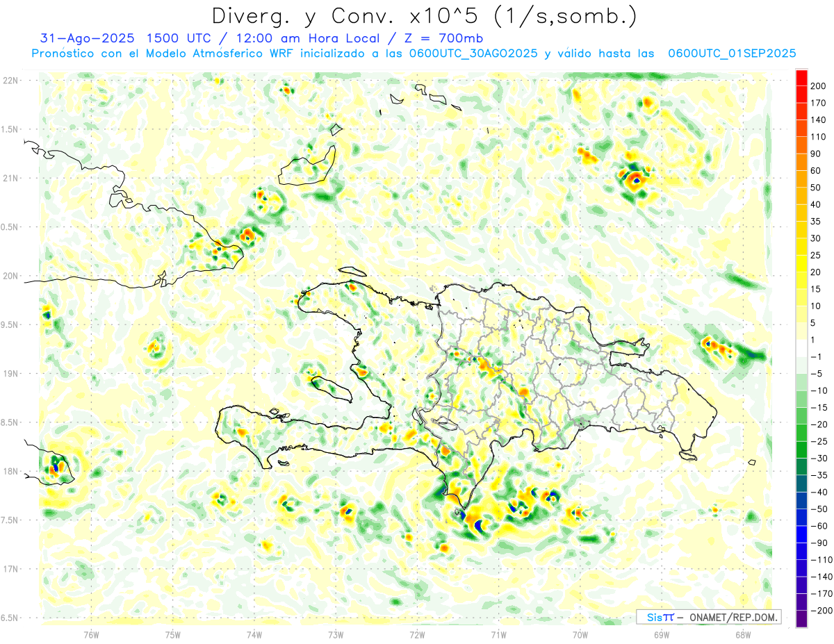Click the colorbar label "-90"

[x=820, y=543]
